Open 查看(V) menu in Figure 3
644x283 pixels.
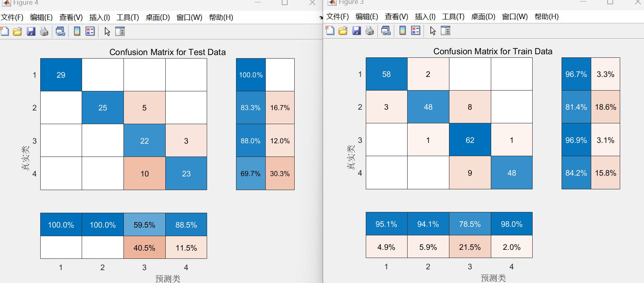pyautogui.click(x=397, y=16)
